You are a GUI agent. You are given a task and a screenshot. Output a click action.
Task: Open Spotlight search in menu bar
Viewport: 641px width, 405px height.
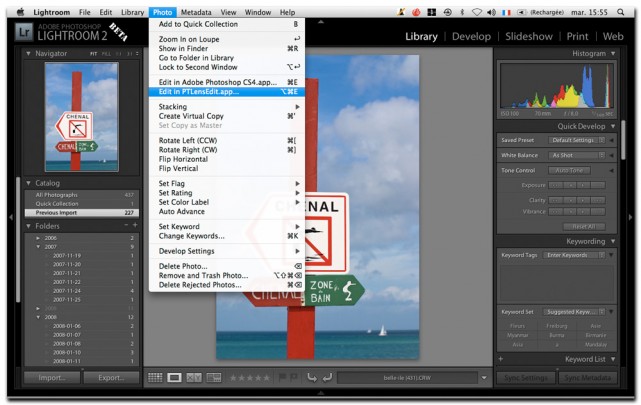(621, 12)
